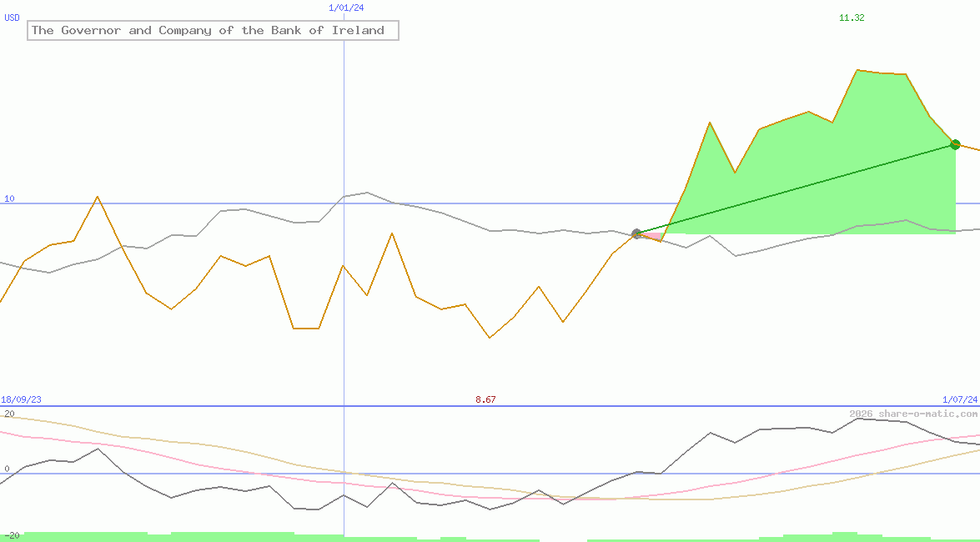Select the USD currency label
This screenshot has width=980, height=542.
12,18
